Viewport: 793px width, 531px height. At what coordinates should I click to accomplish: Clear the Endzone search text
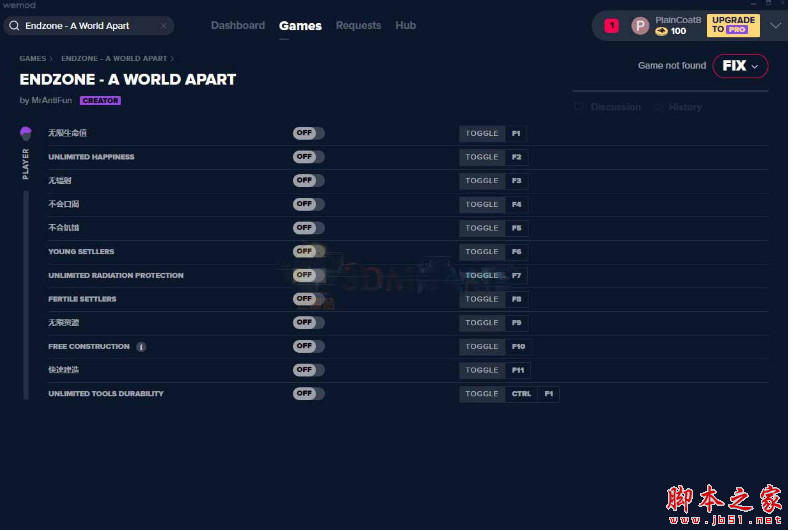(163, 26)
